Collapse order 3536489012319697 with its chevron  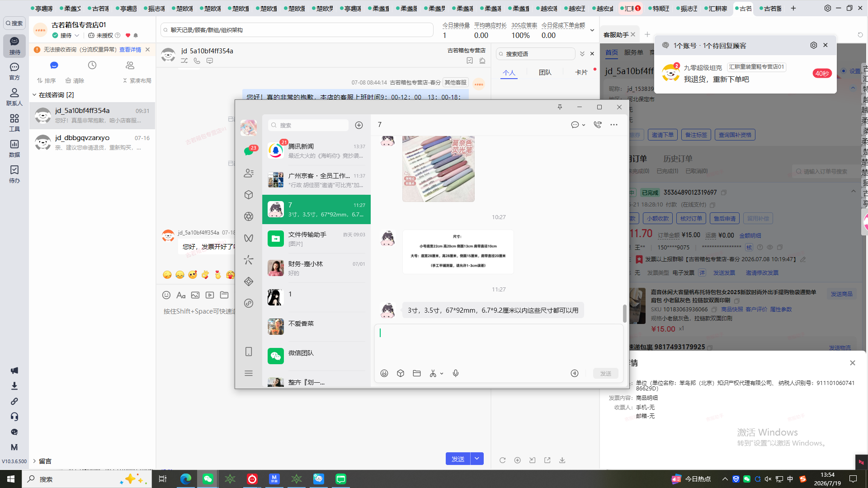click(853, 192)
